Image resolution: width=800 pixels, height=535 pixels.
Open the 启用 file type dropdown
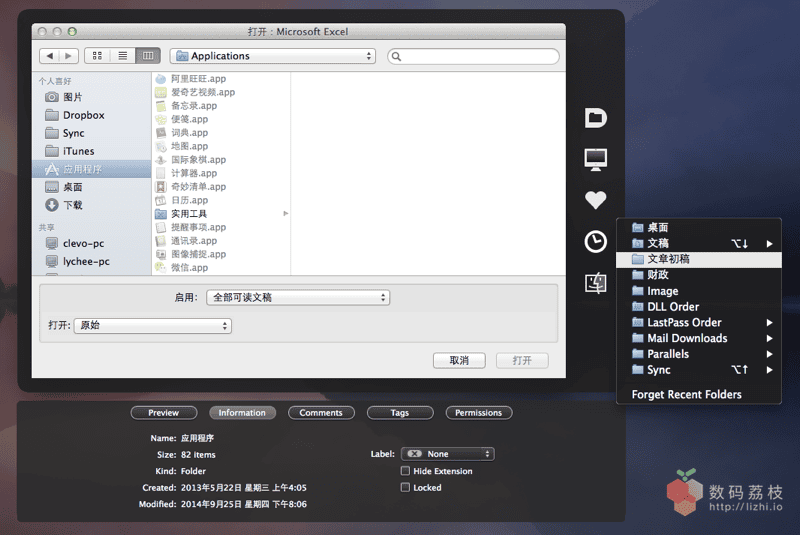[x=298, y=297]
